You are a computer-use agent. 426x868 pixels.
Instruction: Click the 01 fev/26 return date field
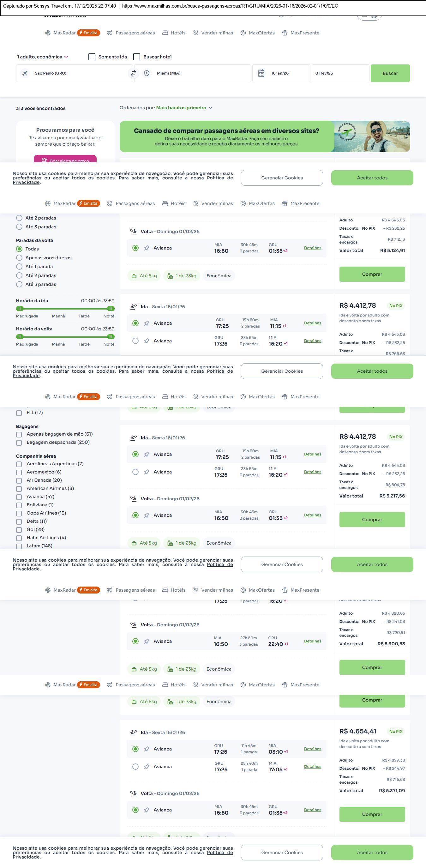pyautogui.click(x=340, y=73)
